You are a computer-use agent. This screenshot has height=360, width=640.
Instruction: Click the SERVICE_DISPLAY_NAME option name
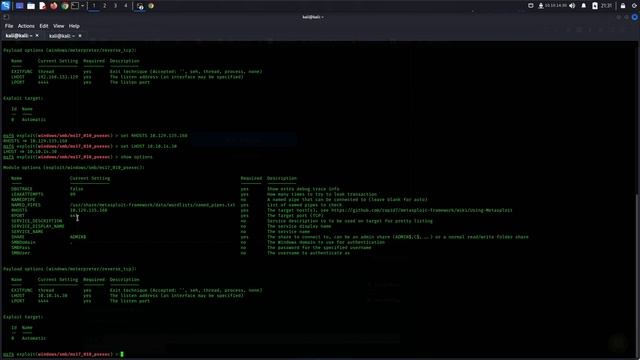38,226
